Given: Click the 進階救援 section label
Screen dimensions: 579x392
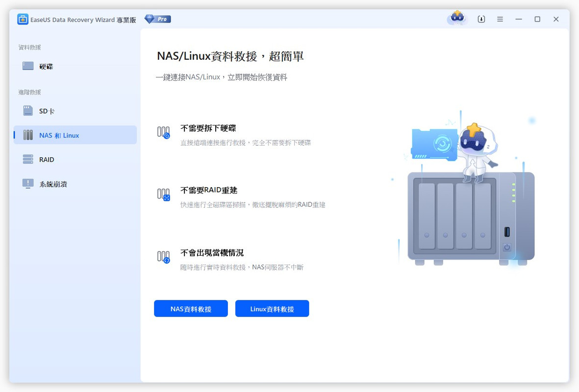Looking at the screenshot, I should click(30, 92).
